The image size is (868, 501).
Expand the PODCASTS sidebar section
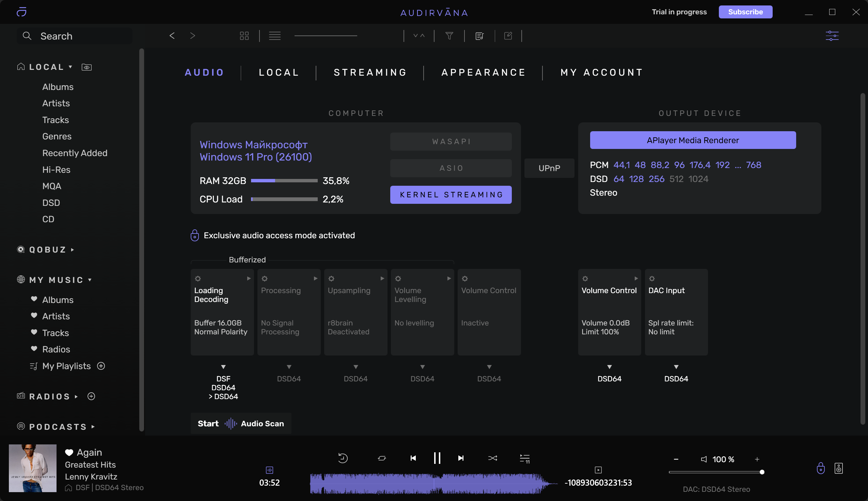tap(93, 427)
